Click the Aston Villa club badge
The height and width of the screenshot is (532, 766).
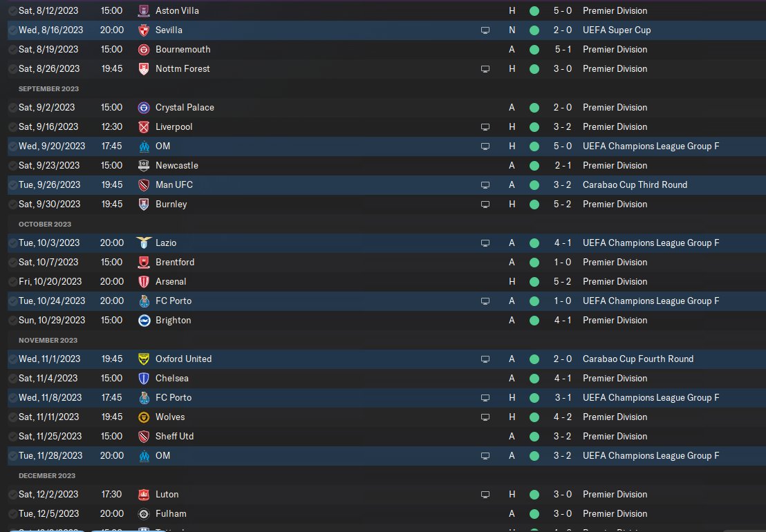click(144, 11)
